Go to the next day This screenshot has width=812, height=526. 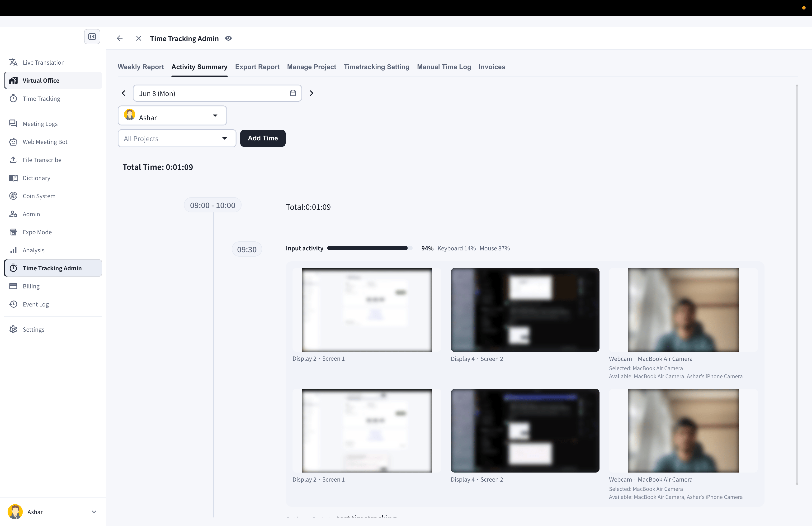tap(311, 93)
